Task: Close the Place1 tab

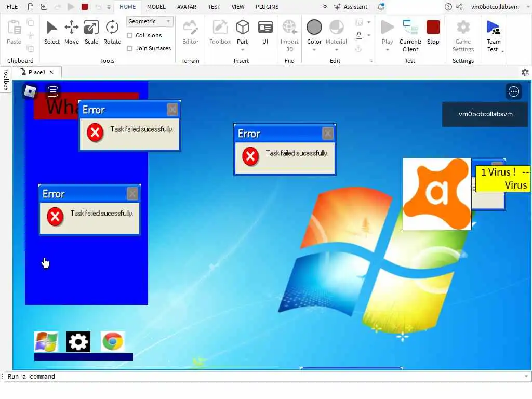Action: [51, 72]
